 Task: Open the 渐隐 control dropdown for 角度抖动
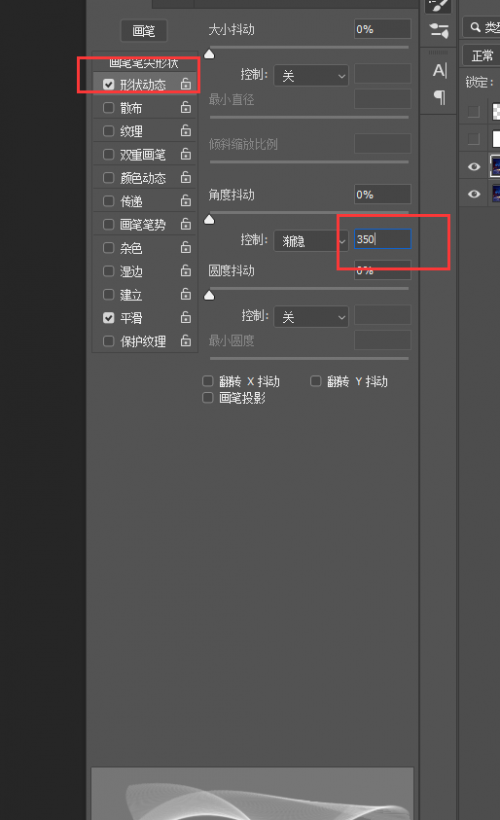click(x=311, y=241)
